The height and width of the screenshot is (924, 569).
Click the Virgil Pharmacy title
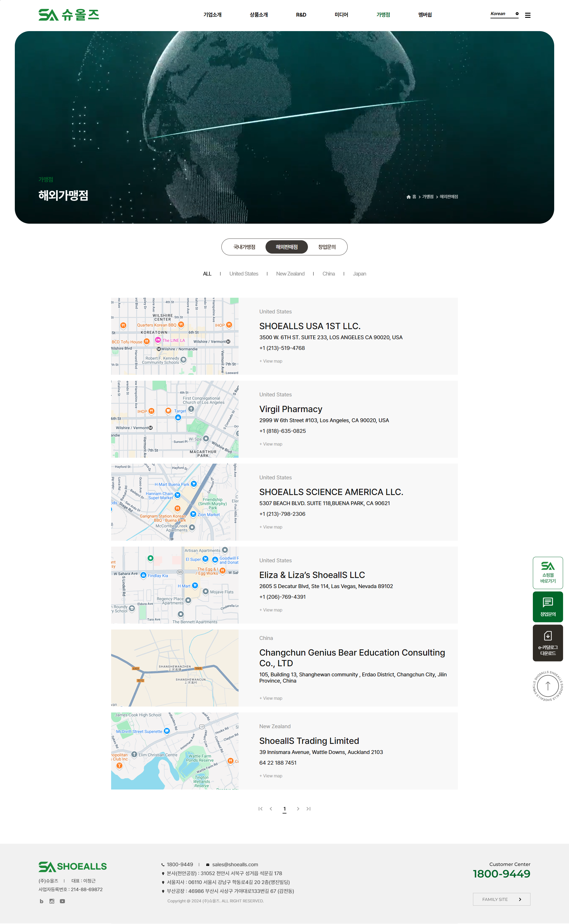point(290,409)
